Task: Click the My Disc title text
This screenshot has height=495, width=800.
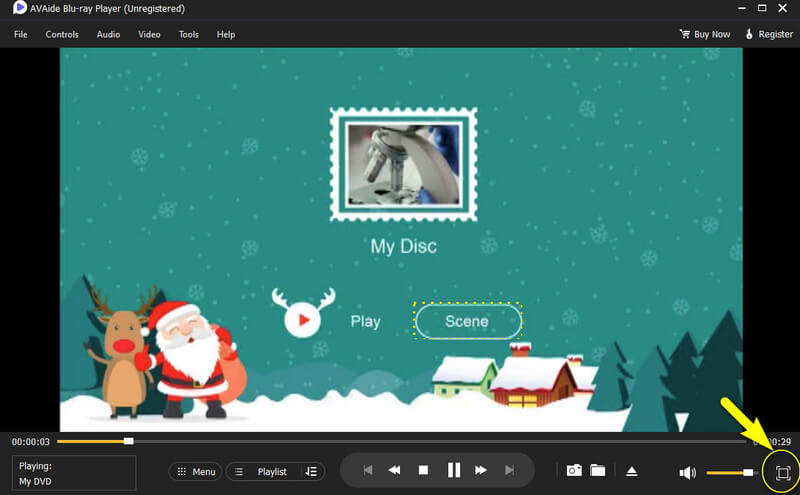Action: [404, 246]
